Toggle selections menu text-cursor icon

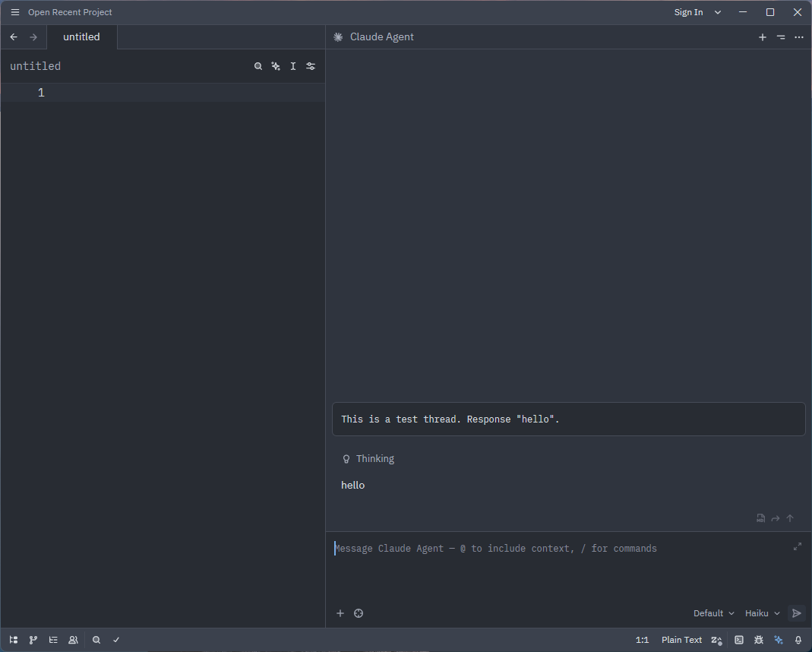point(293,66)
